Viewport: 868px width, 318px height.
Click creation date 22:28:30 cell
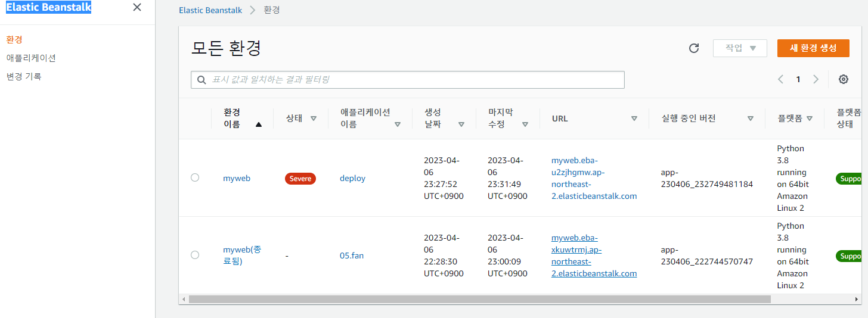[x=444, y=255]
